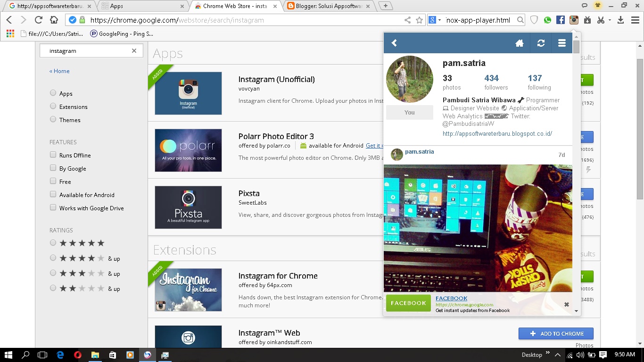This screenshot has width=644, height=362.
Task: Open the apps grid bookmark icon
Action: coord(10,33)
